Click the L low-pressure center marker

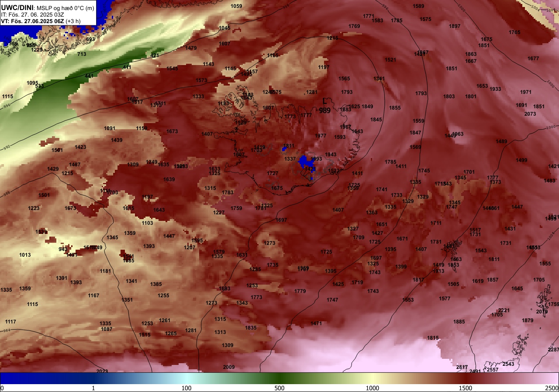(x=324, y=101)
